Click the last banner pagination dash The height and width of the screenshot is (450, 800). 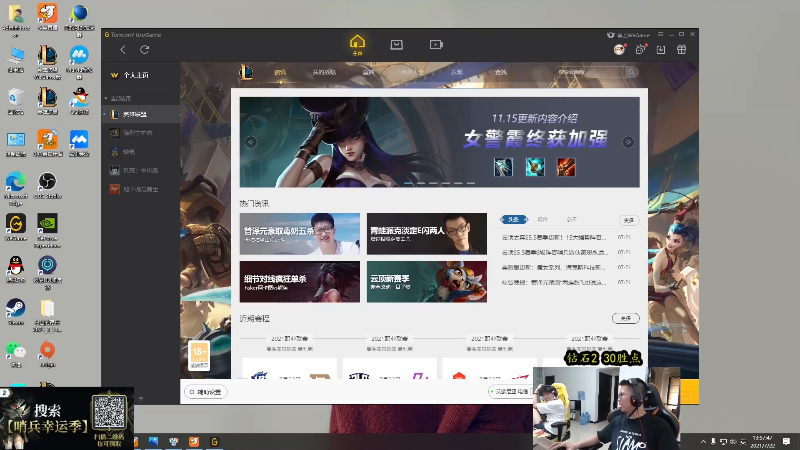(470, 183)
